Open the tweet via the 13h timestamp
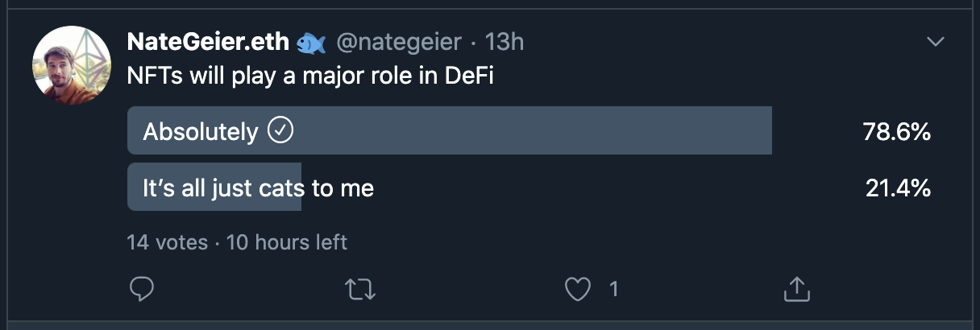This screenshot has width=980, height=330. pos(505,42)
